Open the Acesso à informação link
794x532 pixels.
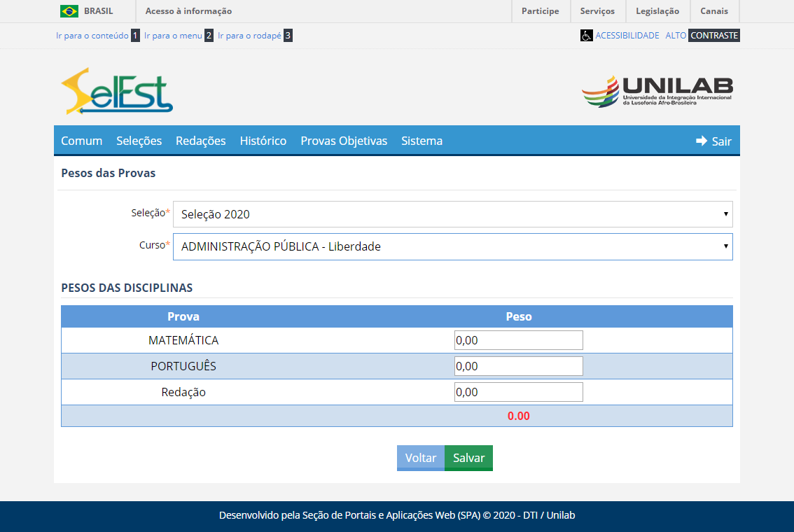click(188, 11)
